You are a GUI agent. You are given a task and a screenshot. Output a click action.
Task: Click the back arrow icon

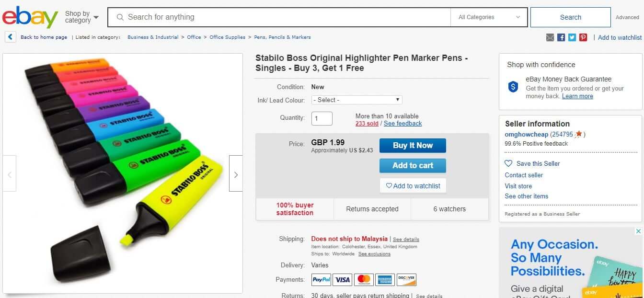pyautogui.click(x=11, y=37)
